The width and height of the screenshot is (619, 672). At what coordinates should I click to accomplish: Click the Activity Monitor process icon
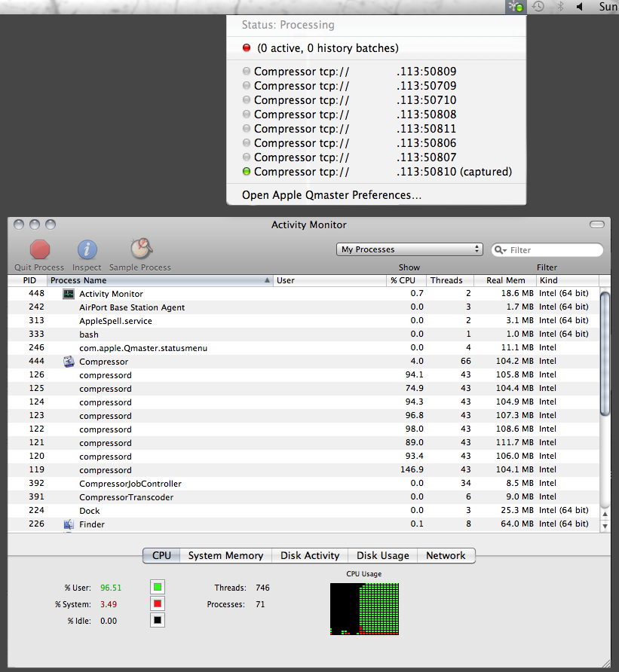(x=69, y=294)
